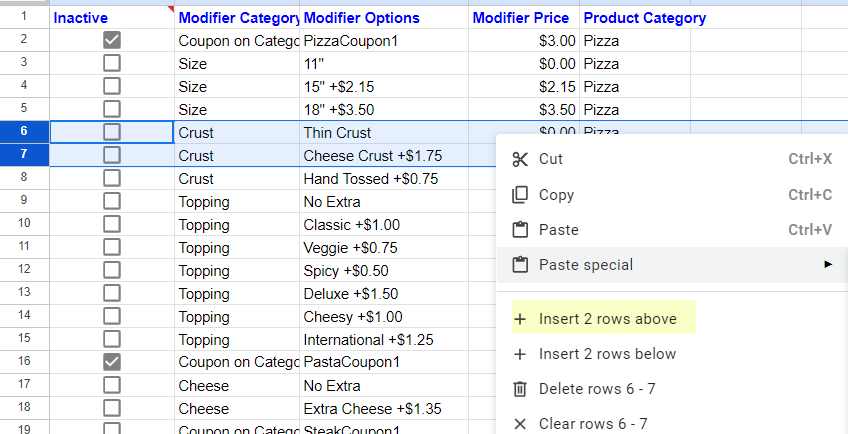848x434 pixels.
Task: Check Inactive box for Thin Crust row
Action: 112,132
